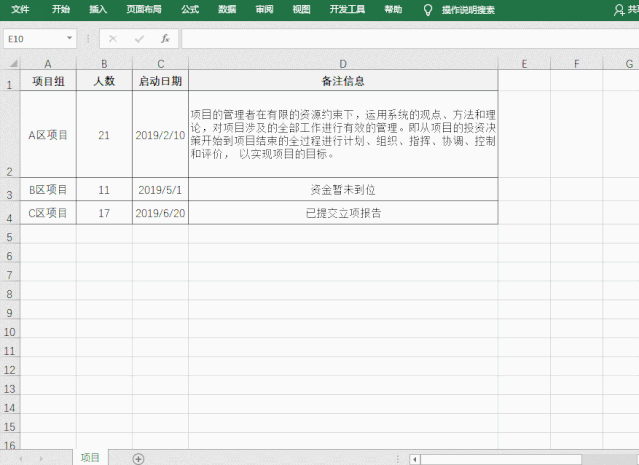The height and width of the screenshot is (465, 639).
Task: Click the Share person icon at top right
Action: (x=622, y=9)
